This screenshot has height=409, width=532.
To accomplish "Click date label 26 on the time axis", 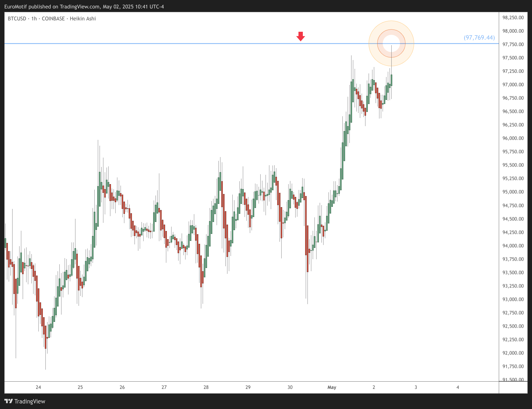I will [122, 387].
